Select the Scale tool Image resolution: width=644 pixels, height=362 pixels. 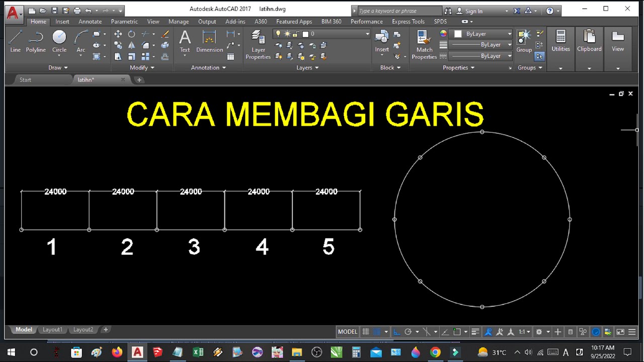[131, 56]
